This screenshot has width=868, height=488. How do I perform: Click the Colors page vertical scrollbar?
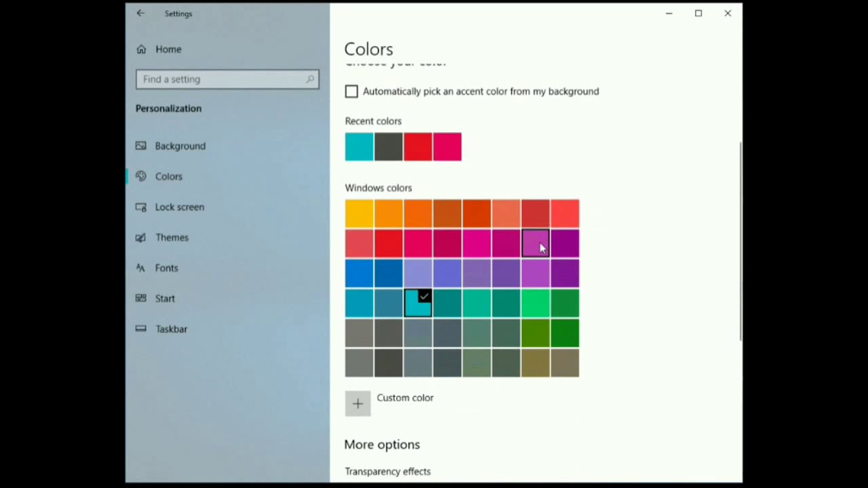(740, 241)
